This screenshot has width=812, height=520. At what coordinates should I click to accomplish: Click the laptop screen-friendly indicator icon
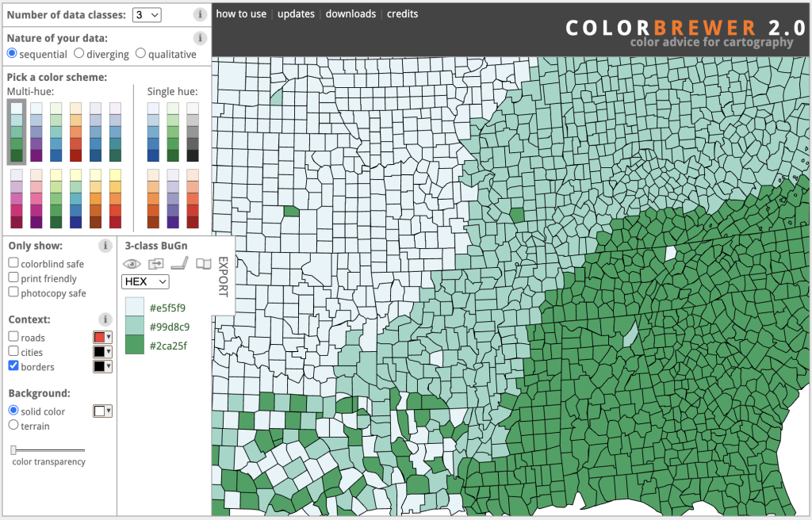coord(180,264)
